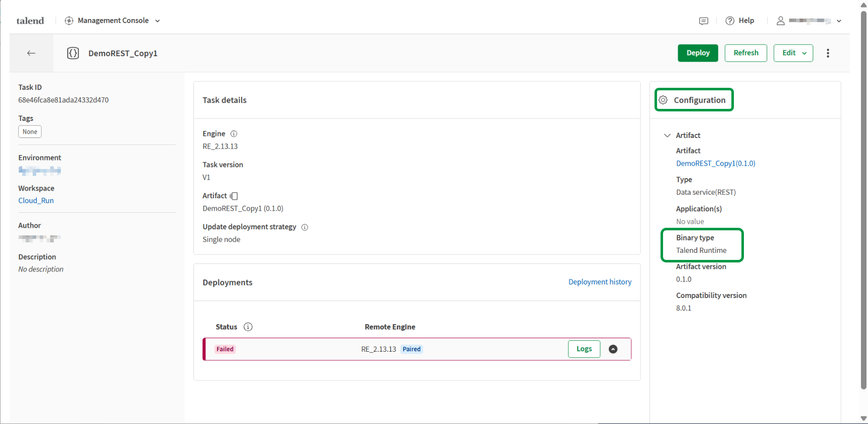Screen dimensions: 868x424
Task: Click the Configuration gear icon
Action: pos(663,100)
